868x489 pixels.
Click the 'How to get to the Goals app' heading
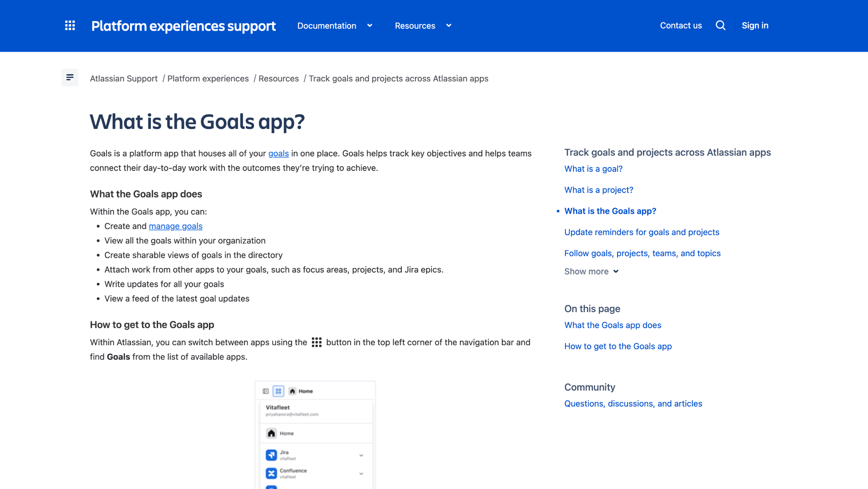click(152, 325)
